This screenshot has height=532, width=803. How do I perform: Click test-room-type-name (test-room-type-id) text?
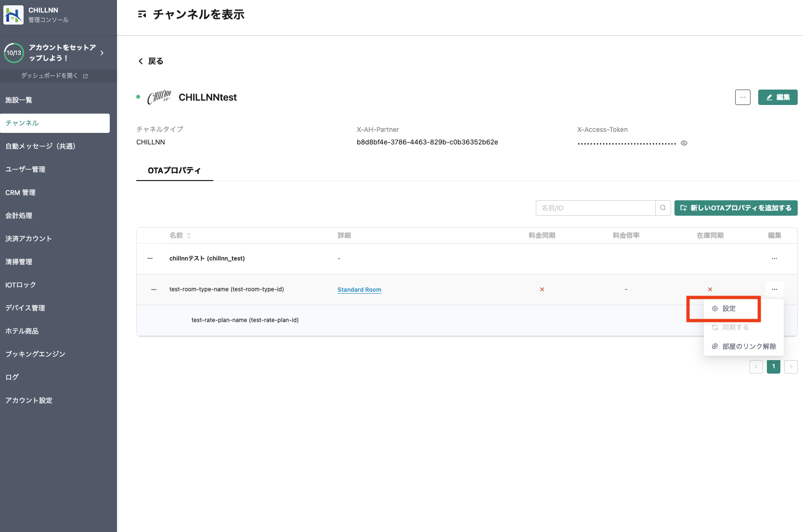227,289
